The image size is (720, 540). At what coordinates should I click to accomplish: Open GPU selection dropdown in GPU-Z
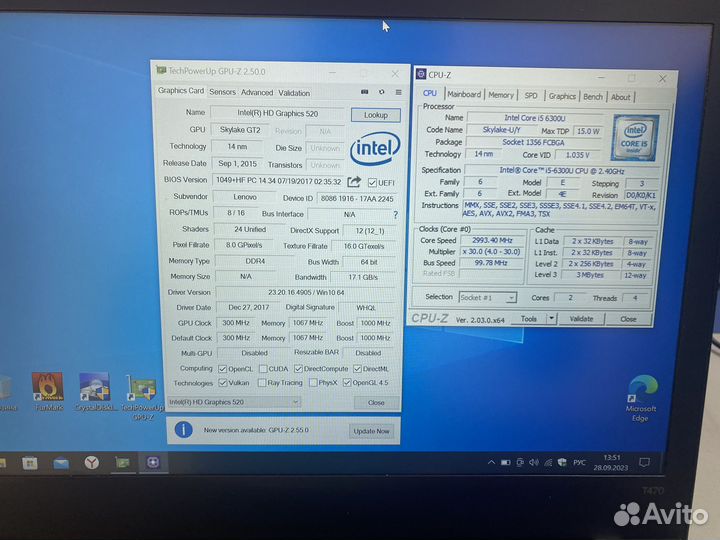[x=234, y=402]
